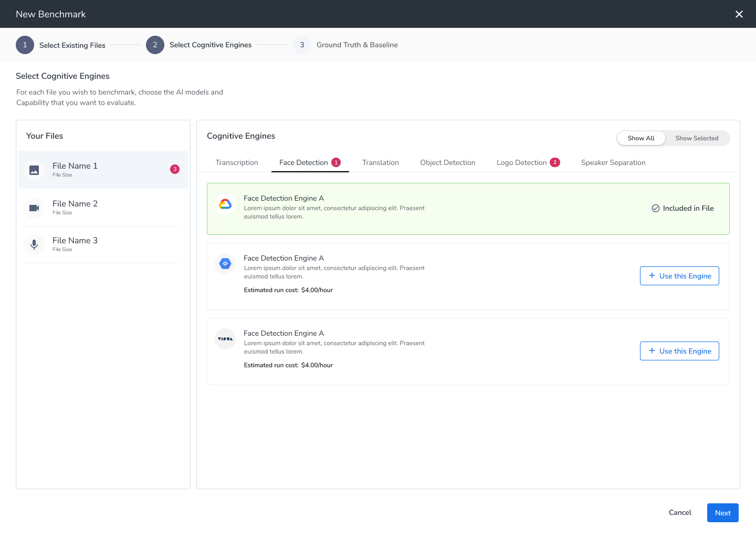The width and height of the screenshot is (756, 538).
Task: Click the blue hexagon engine's estimated run cost
Action: 288,290
